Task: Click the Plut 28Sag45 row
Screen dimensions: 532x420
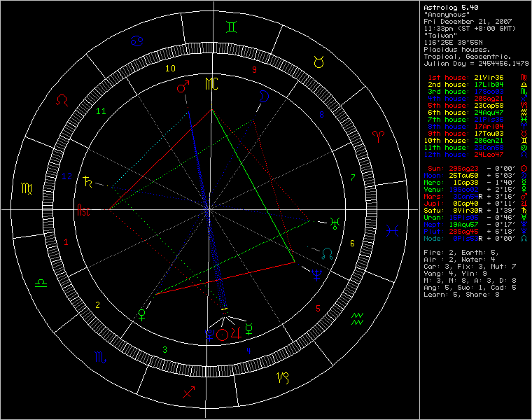Action: pos(476,232)
